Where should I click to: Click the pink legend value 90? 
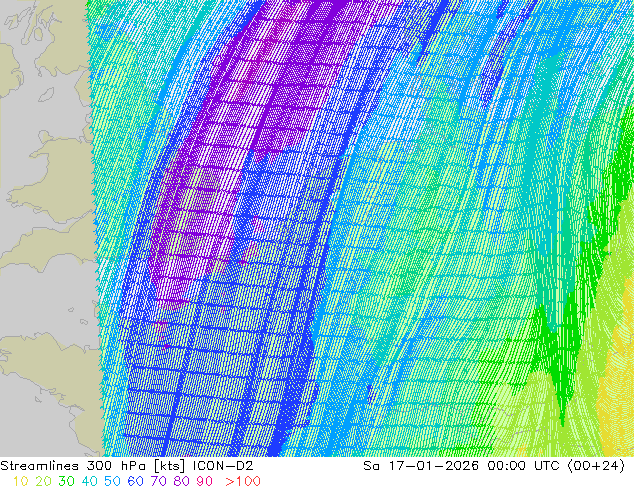point(204,481)
